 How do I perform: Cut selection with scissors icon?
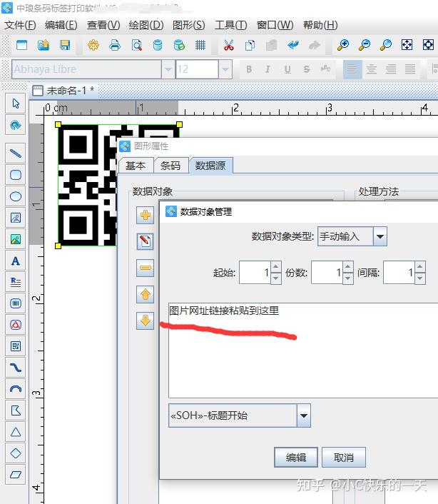pos(229,45)
